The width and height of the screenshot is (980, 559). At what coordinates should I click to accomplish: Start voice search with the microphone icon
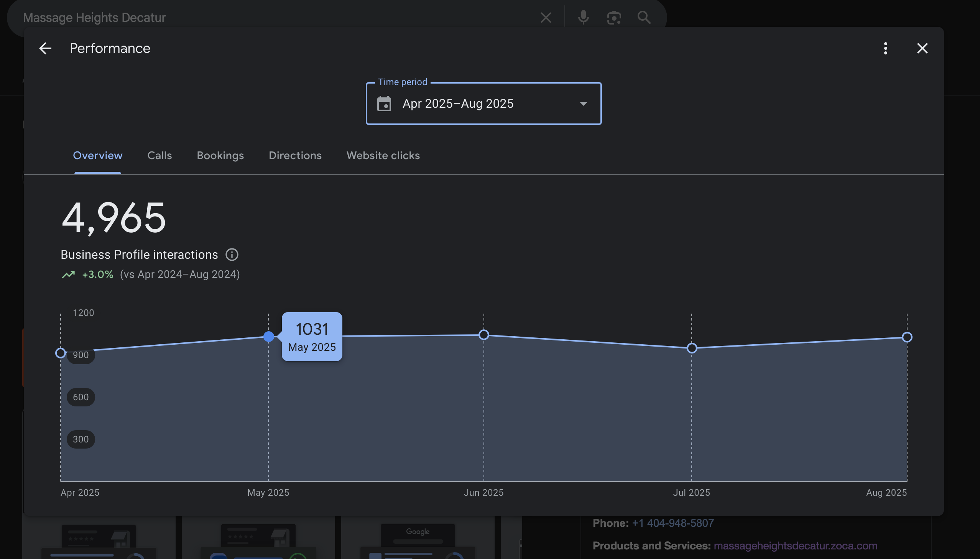click(x=583, y=18)
